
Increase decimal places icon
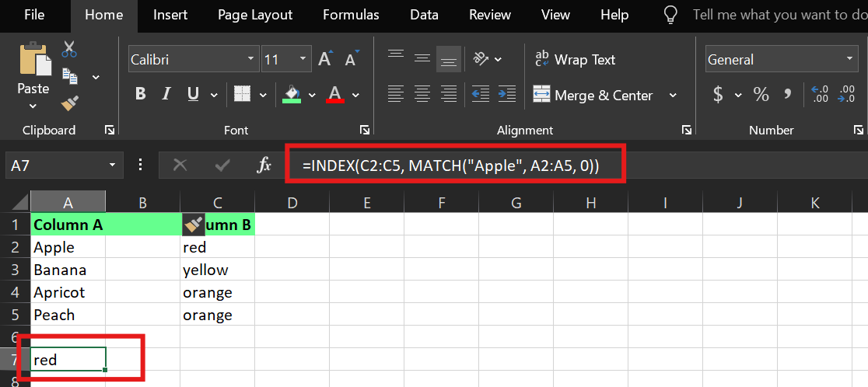click(819, 95)
